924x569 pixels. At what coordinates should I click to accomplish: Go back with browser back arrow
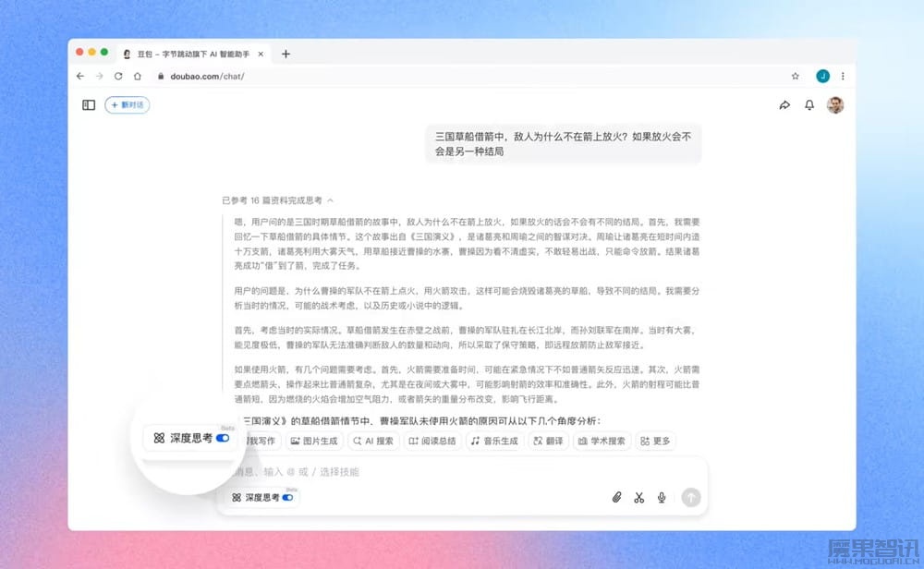(x=80, y=76)
